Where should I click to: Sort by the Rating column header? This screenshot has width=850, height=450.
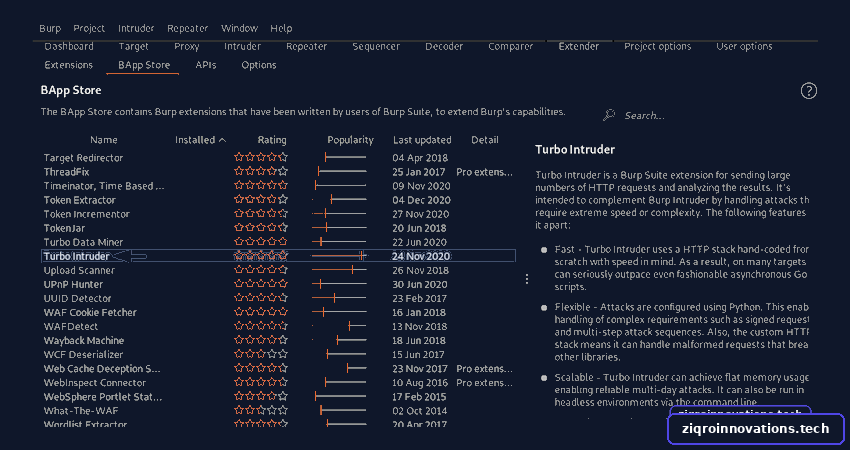[272, 140]
